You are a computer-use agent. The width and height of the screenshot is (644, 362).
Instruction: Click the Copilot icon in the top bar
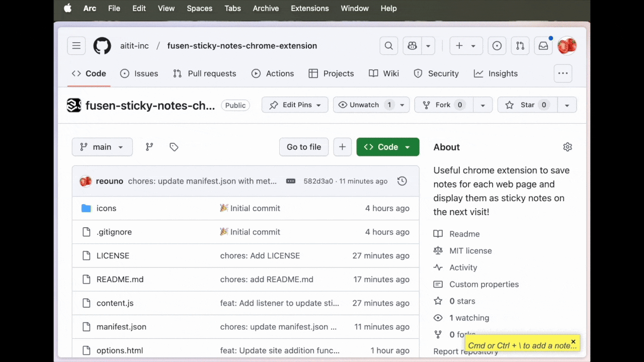pyautogui.click(x=412, y=46)
